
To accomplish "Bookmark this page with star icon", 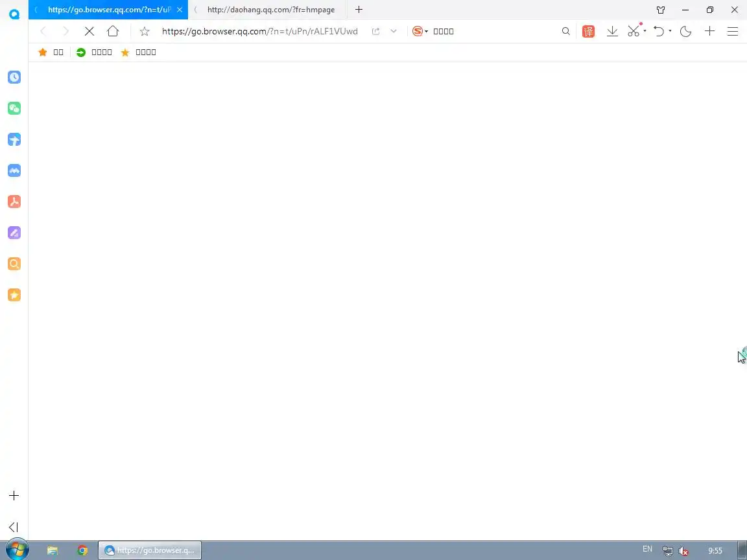I will [x=145, y=31].
